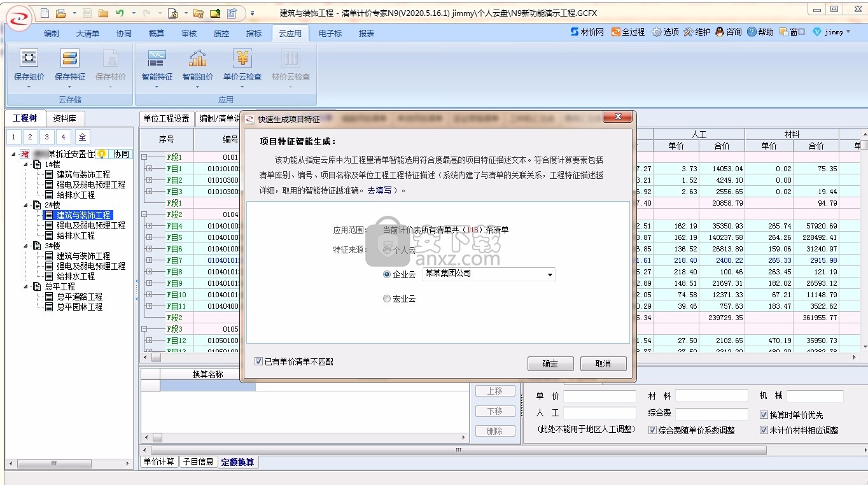
Task: Click the 保存特征 icon in ribbon
Action: click(x=69, y=59)
